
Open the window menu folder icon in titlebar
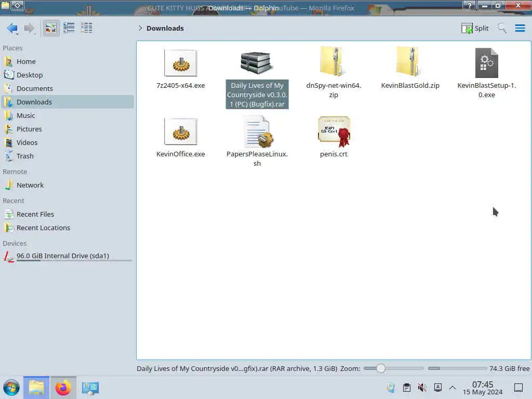(x=5, y=5)
